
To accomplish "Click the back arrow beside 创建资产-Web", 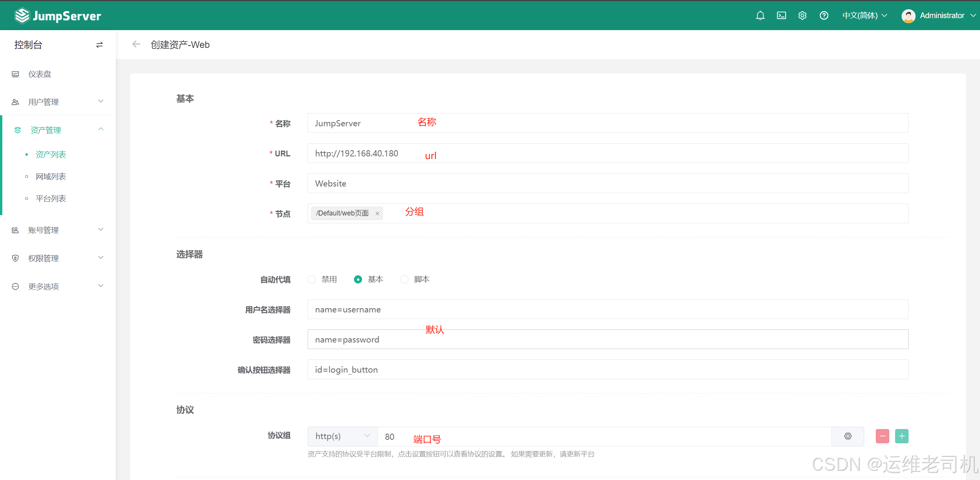I will tap(136, 44).
